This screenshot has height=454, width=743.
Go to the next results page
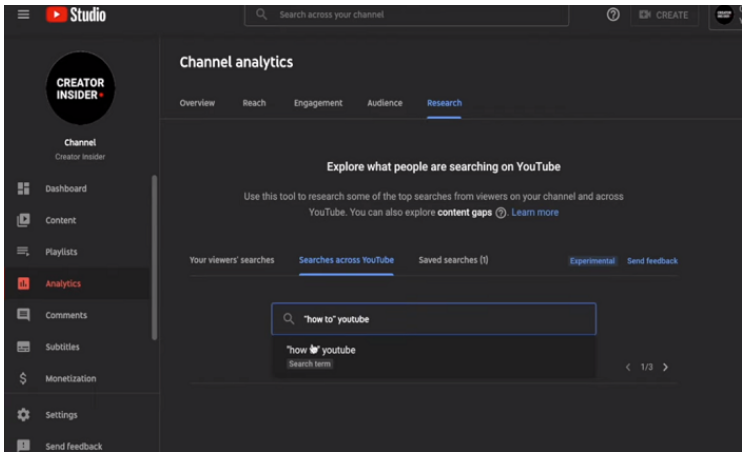(665, 367)
